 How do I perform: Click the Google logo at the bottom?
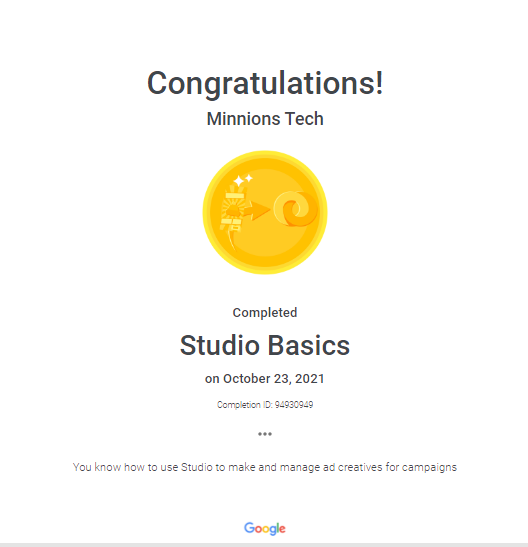point(265,529)
